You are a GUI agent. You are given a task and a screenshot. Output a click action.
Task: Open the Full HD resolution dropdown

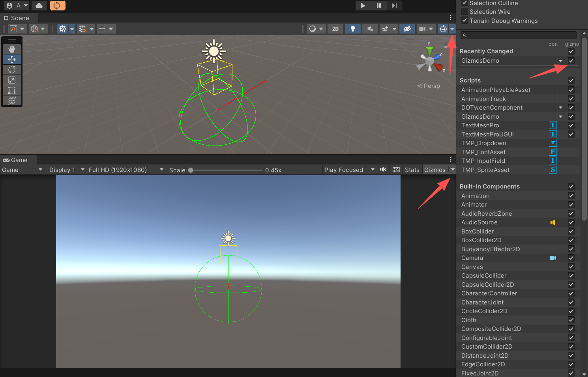click(125, 170)
